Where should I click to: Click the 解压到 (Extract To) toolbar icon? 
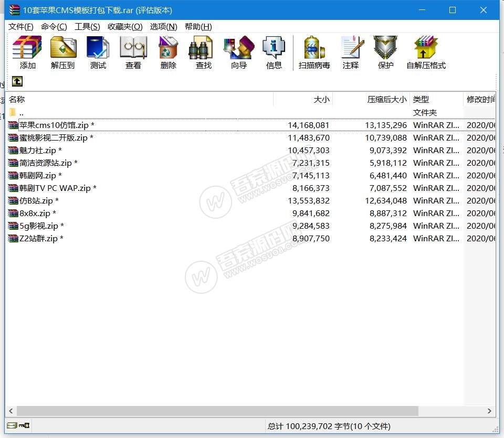63,52
